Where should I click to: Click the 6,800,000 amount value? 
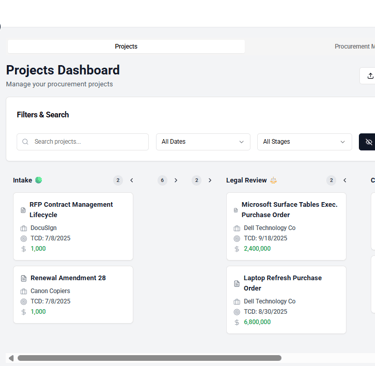(x=257, y=322)
